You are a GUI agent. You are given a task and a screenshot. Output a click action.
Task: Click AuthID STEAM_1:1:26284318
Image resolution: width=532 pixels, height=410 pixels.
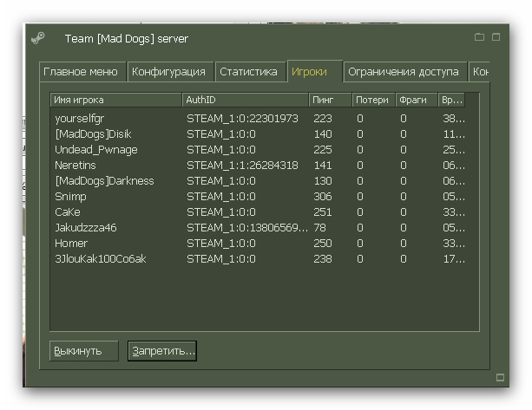(x=242, y=165)
